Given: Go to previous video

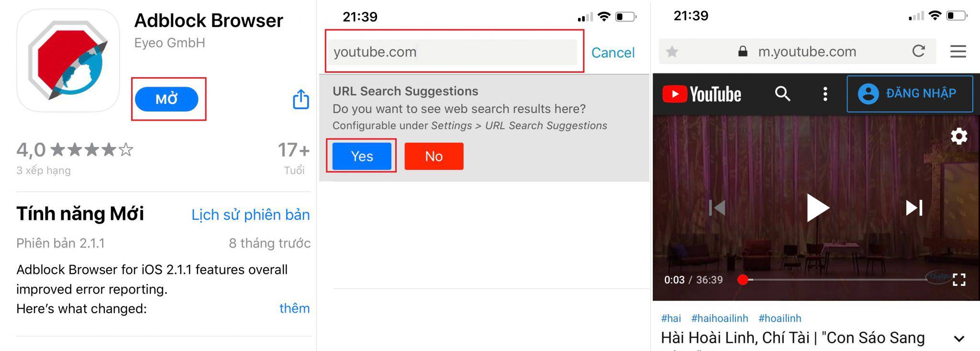Looking at the screenshot, I should [x=717, y=207].
